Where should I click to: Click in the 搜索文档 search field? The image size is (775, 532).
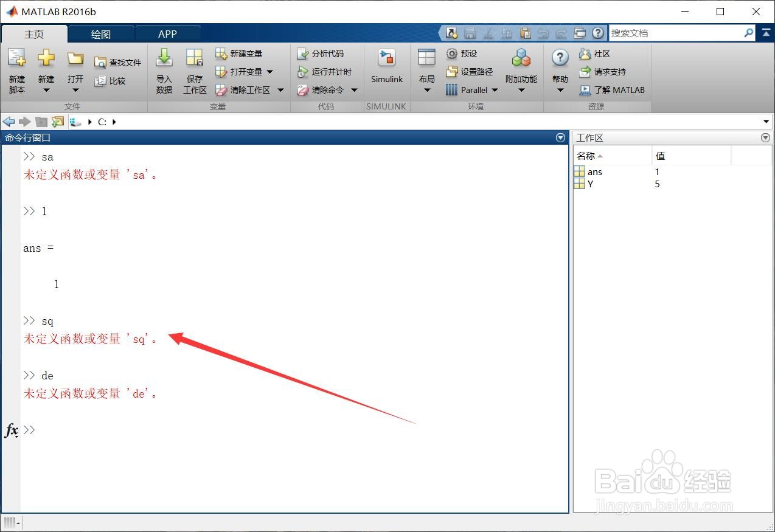click(675, 33)
